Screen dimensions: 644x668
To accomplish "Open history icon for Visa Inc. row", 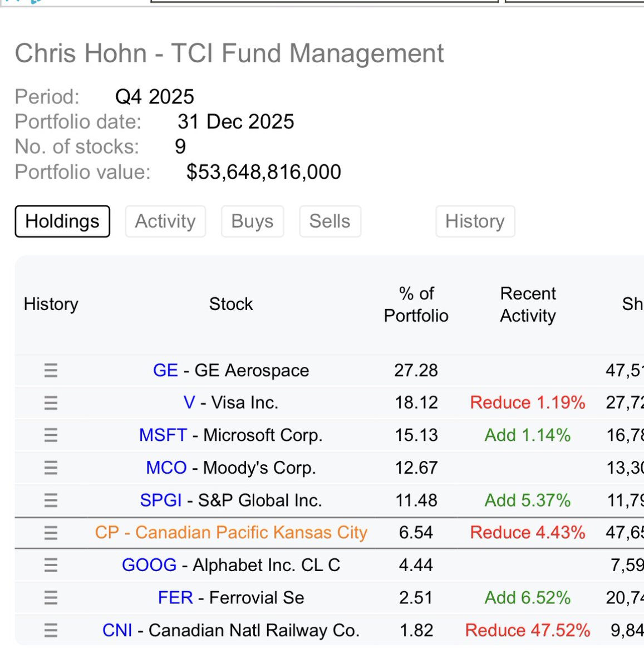I will click(x=51, y=402).
